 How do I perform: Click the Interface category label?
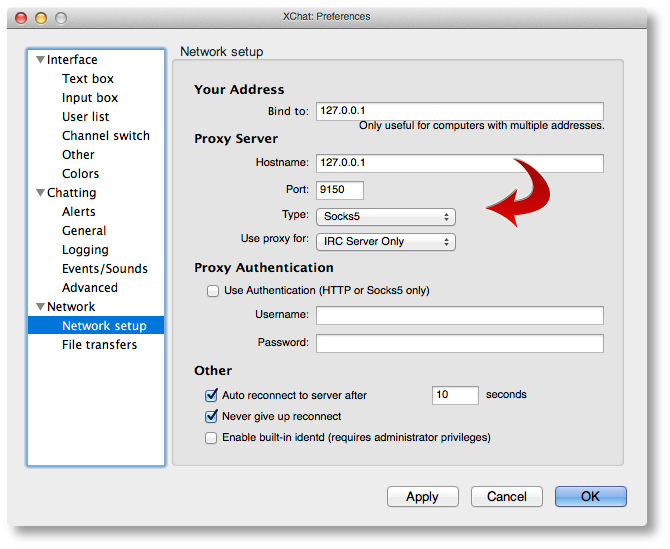tap(72, 60)
